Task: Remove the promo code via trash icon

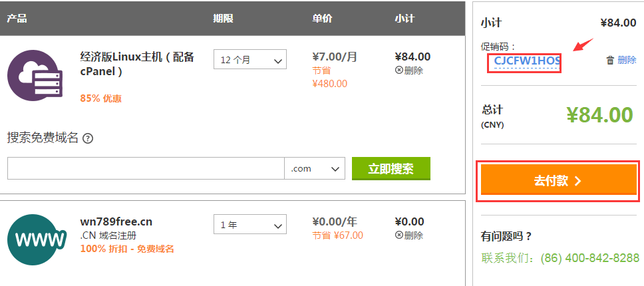Action: coord(621,60)
